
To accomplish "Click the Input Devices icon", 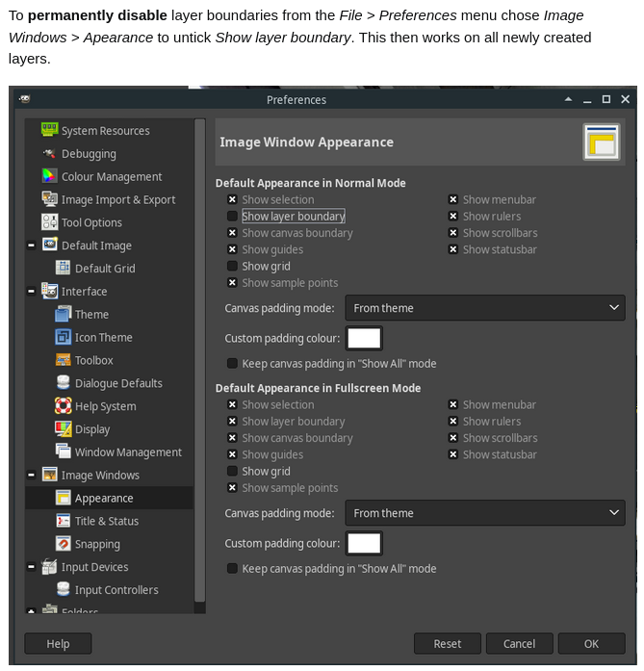I will (50, 567).
